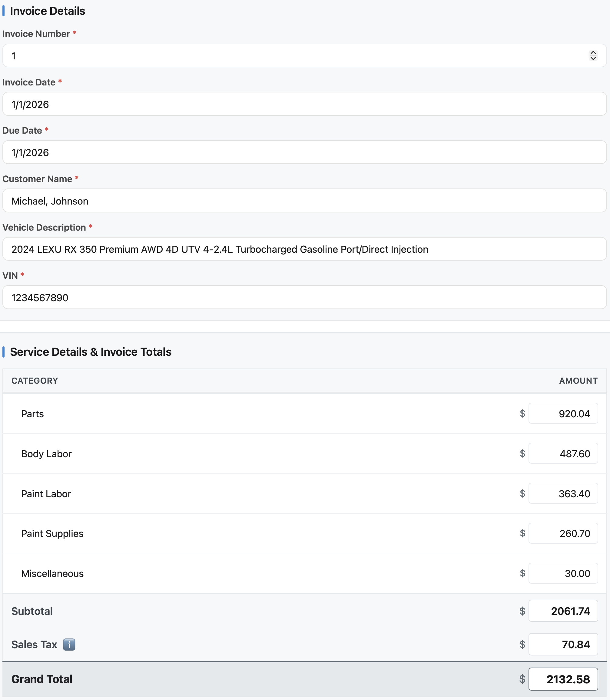
Task: Click the Parts amount field showing 920.04
Action: pyautogui.click(x=563, y=413)
